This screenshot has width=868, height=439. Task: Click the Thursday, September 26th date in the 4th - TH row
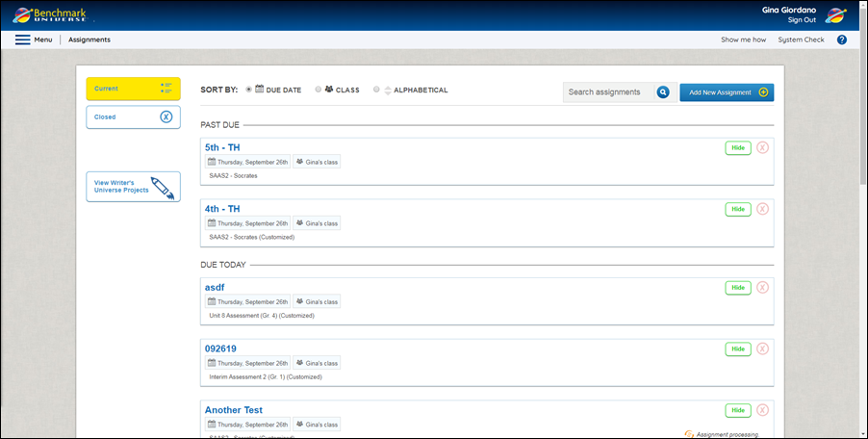pyautogui.click(x=248, y=223)
